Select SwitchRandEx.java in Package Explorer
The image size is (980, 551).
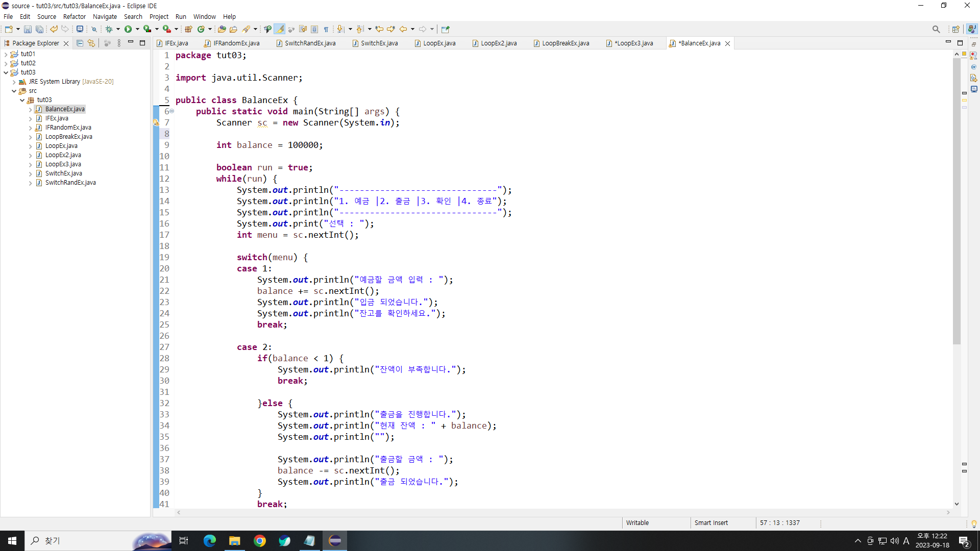tap(70, 183)
